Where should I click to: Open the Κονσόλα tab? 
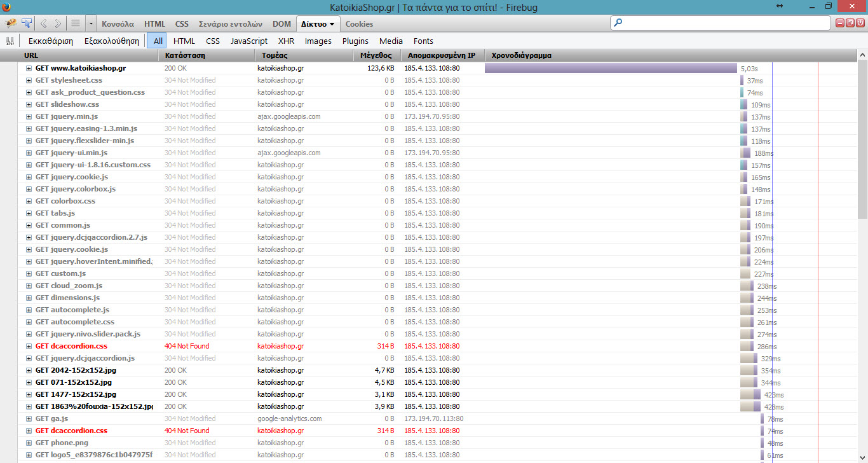point(118,24)
